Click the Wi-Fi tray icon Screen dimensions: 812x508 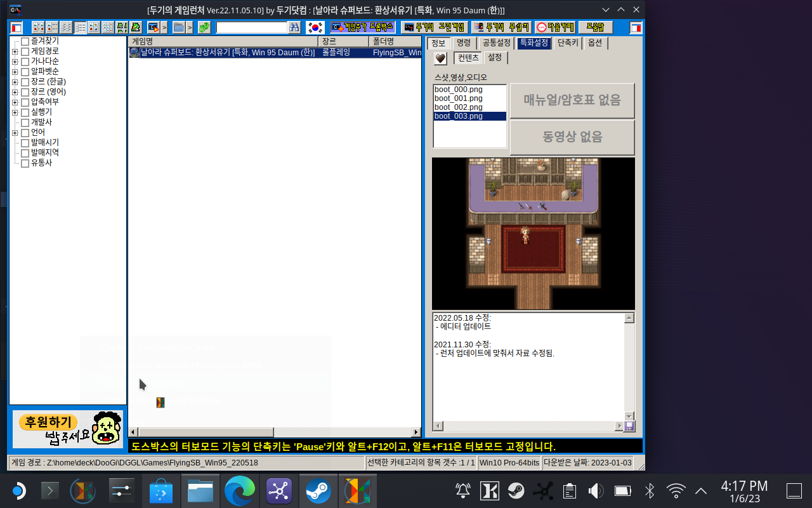pyautogui.click(x=676, y=491)
